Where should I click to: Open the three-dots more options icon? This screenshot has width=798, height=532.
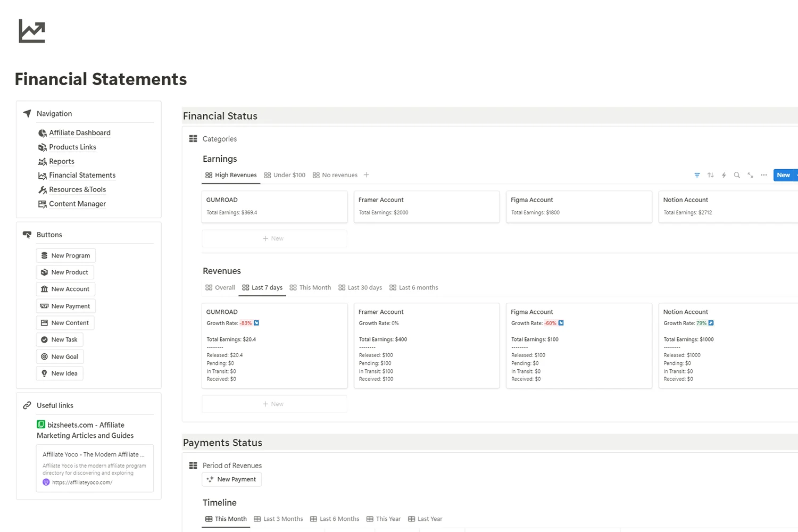tap(764, 175)
